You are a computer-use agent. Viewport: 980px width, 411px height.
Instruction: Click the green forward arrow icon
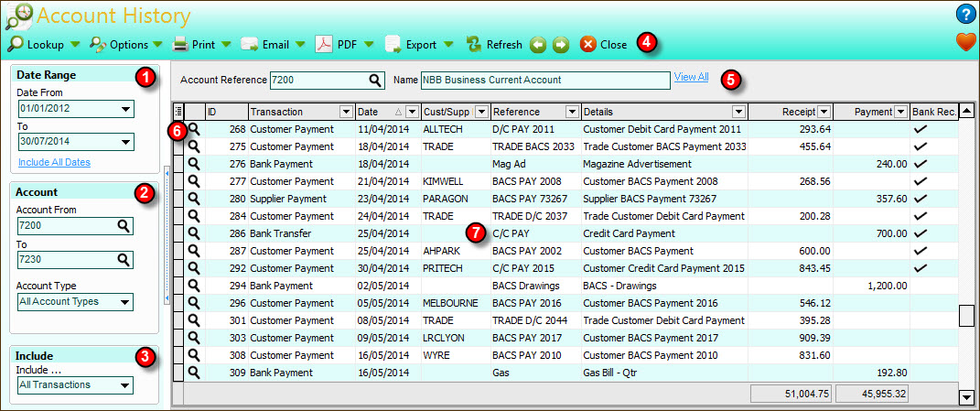click(561, 44)
